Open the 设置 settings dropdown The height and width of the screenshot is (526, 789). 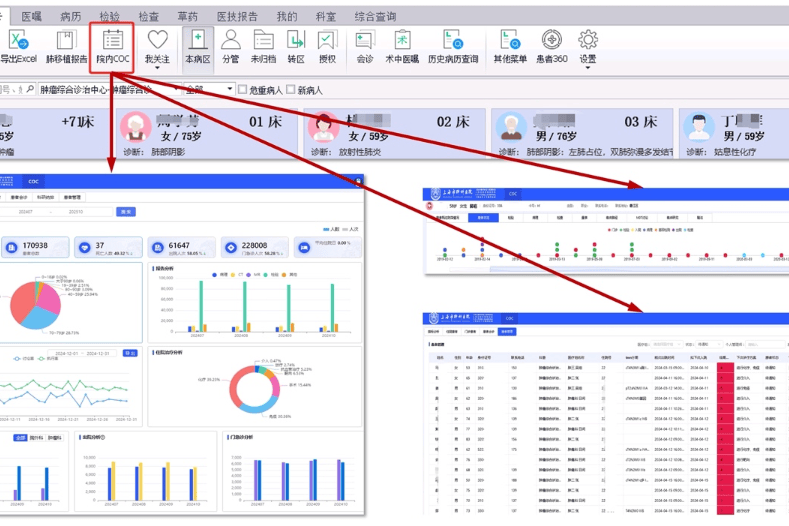(x=588, y=69)
